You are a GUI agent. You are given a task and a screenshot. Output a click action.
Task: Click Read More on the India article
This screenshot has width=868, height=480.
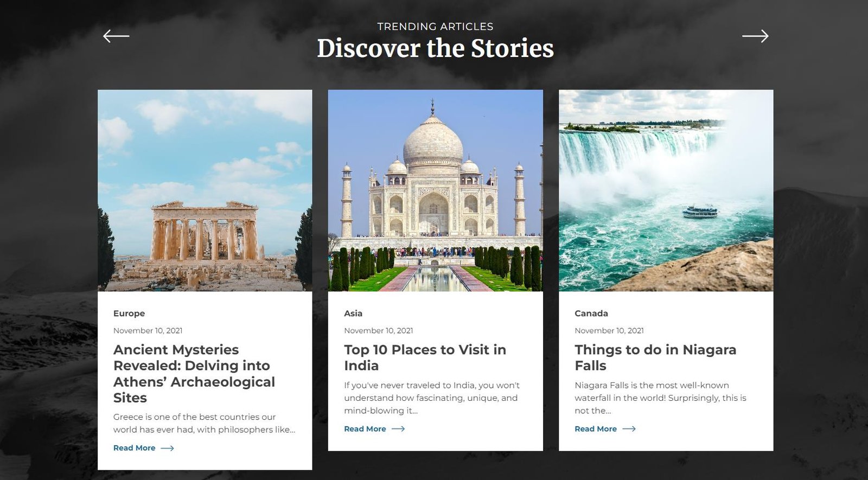(365, 429)
